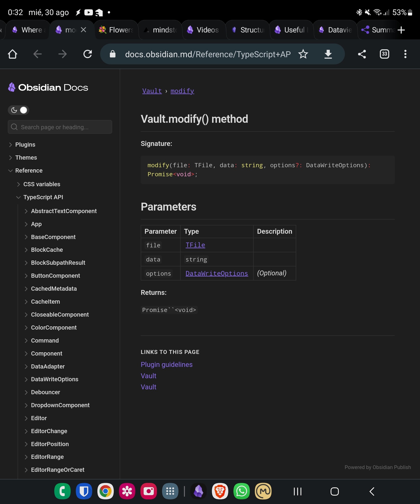This screenshot has height=504, width=420.
Task: Expand the Plugins section
Action: [x=10, y=145]
